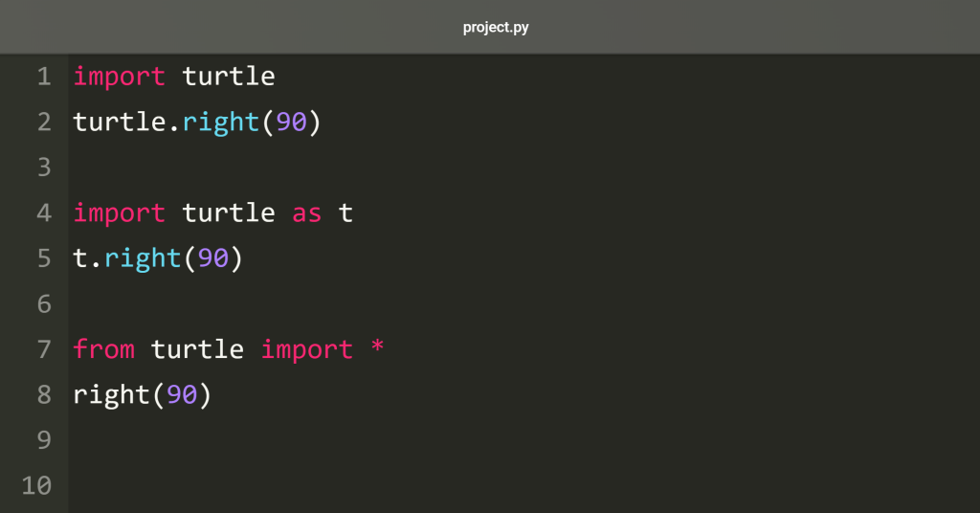Click alias 't' at end of line 4
Screen dimensions: 980x513
pos(345,213)
